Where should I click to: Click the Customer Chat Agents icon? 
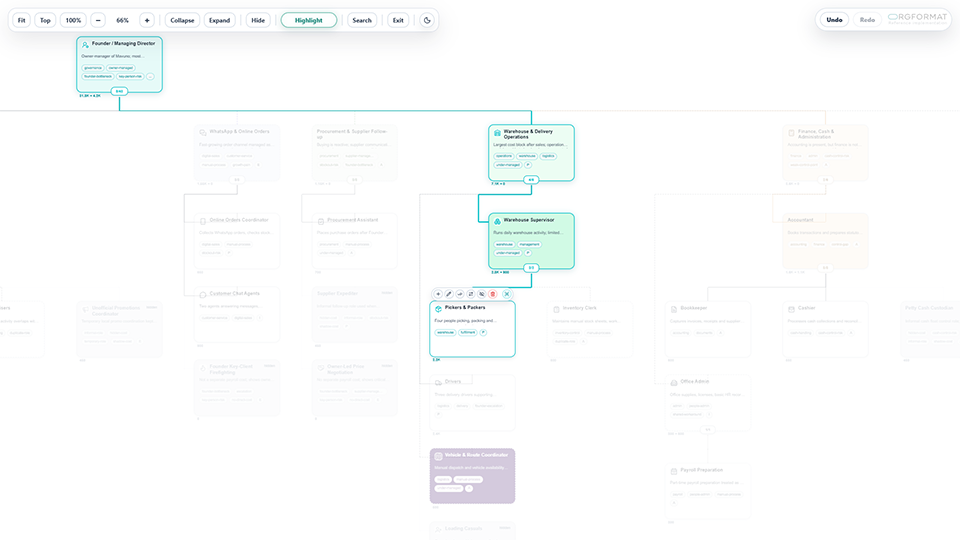(x=203, y=294)
